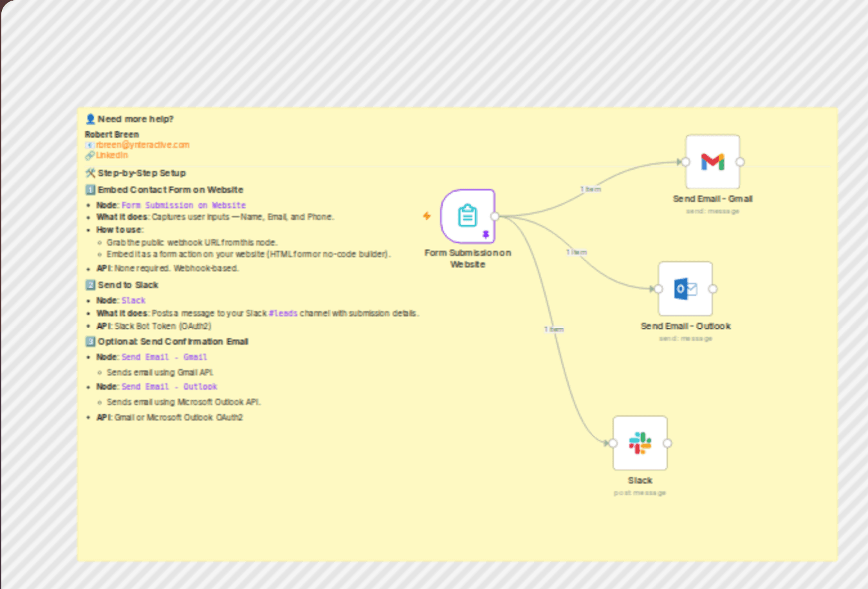Viewport: 868px width, 589px height.
Task: Open the Send Email - Outlook node
Action: (x=685, y=289)
